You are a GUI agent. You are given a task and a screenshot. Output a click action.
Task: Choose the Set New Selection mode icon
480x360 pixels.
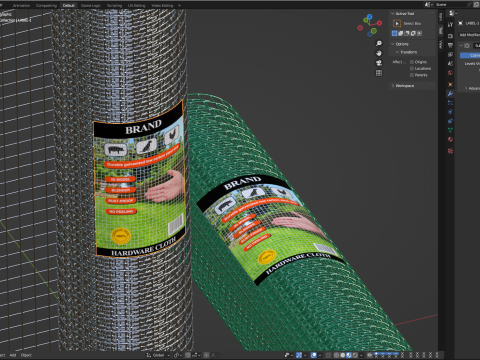pos(394,33)
